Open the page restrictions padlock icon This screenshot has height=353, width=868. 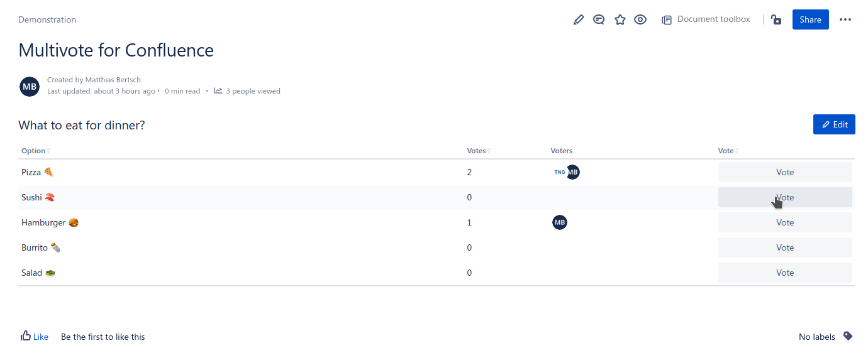(776, 19)
